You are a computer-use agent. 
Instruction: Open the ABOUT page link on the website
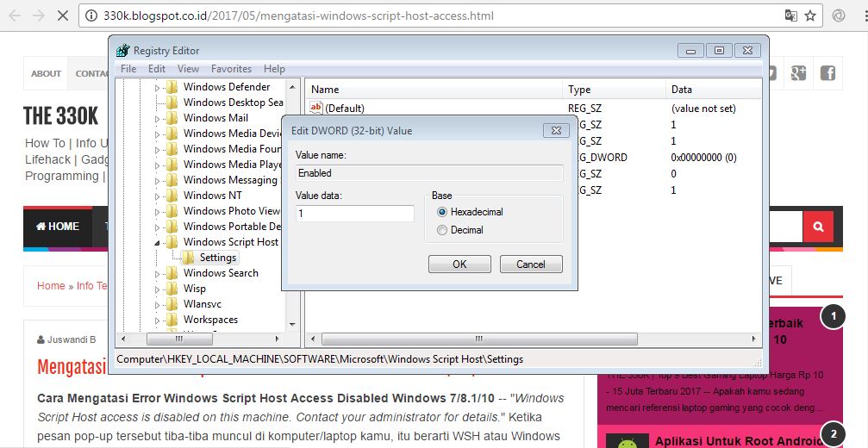[46, 73]
